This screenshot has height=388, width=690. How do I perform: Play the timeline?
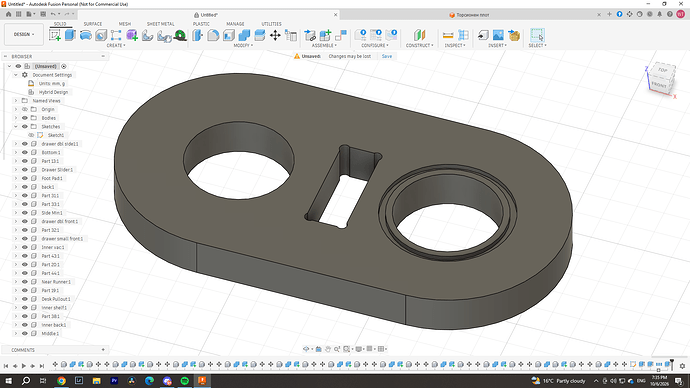tap(24, 366)
